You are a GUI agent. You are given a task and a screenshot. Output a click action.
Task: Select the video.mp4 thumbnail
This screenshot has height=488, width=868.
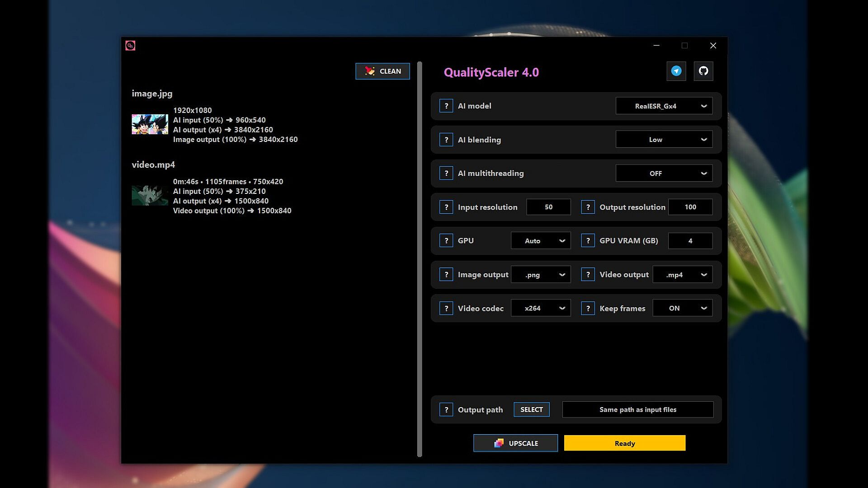150,196
